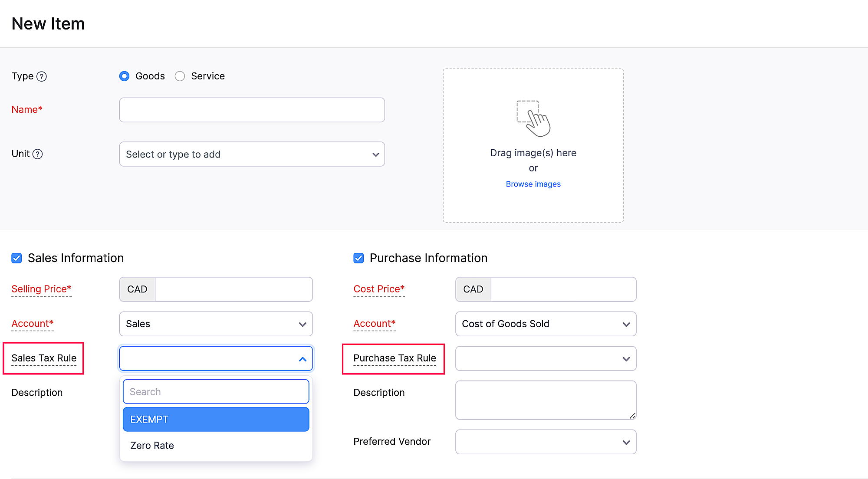Viewport: 868px width, 479px height.
Task: Click the Selling Price amount field
Action: [x=233, y=289]
